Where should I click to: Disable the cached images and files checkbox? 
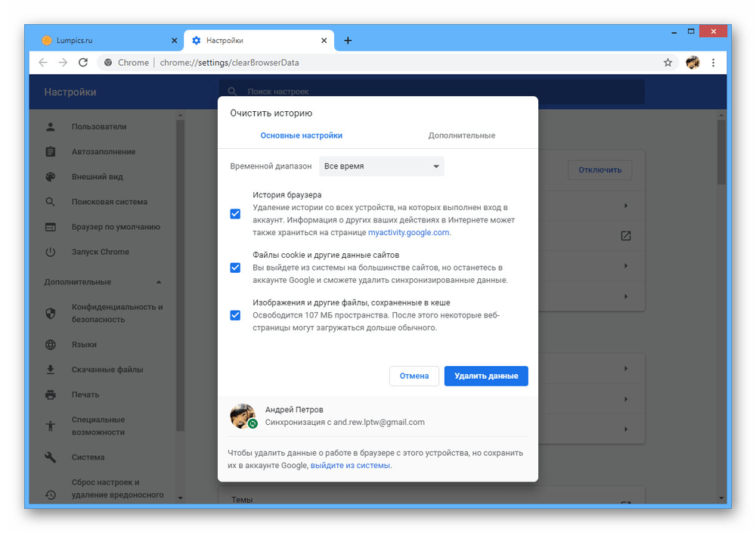(x=235, y=315)
